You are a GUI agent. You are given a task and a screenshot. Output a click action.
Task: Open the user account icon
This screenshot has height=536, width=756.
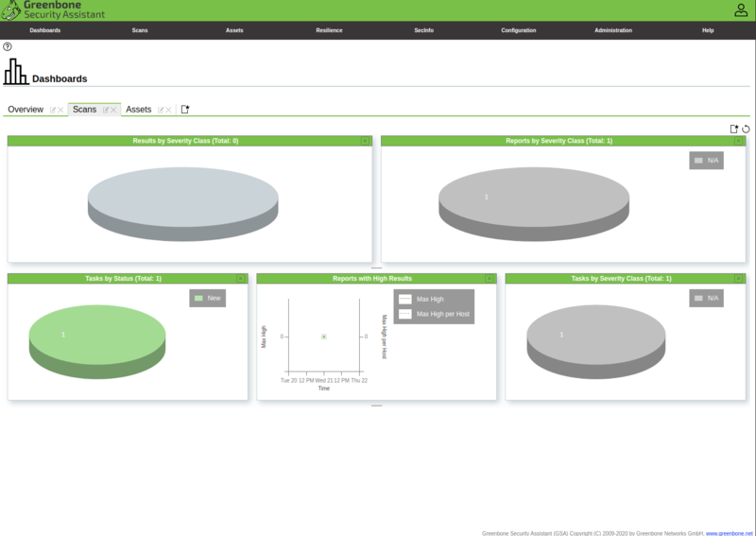(741, 10)
